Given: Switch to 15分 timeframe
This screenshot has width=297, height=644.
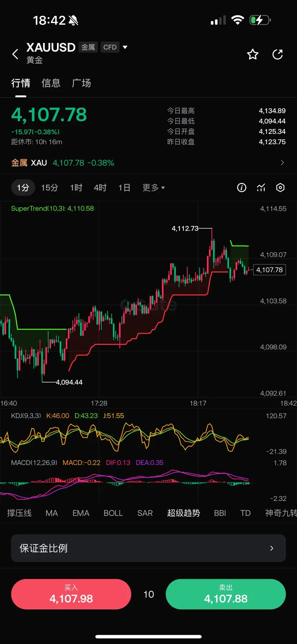Looking at the screenshot, I should [49, 188].
